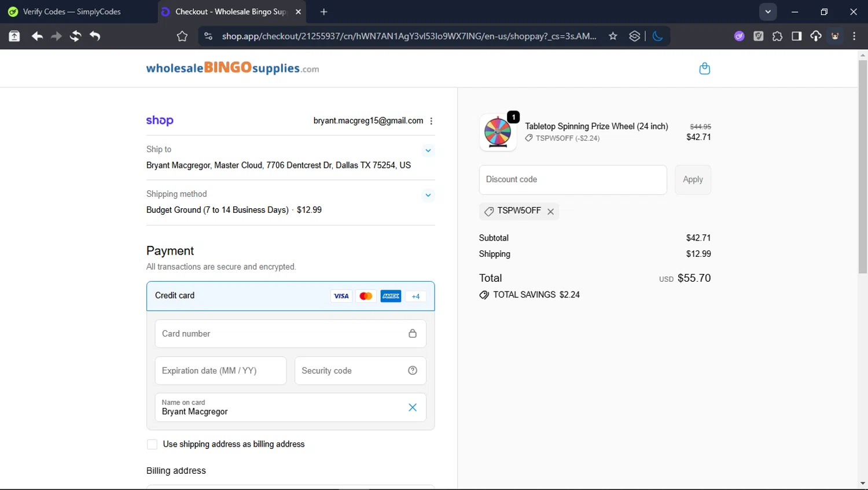Image resolution: width=868 pixels, height=490 pixels.
Task: Go back in browser history
Action: 37,36
